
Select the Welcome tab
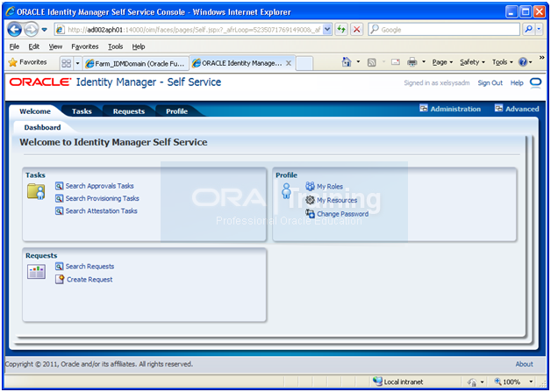[x=35, y=111]
